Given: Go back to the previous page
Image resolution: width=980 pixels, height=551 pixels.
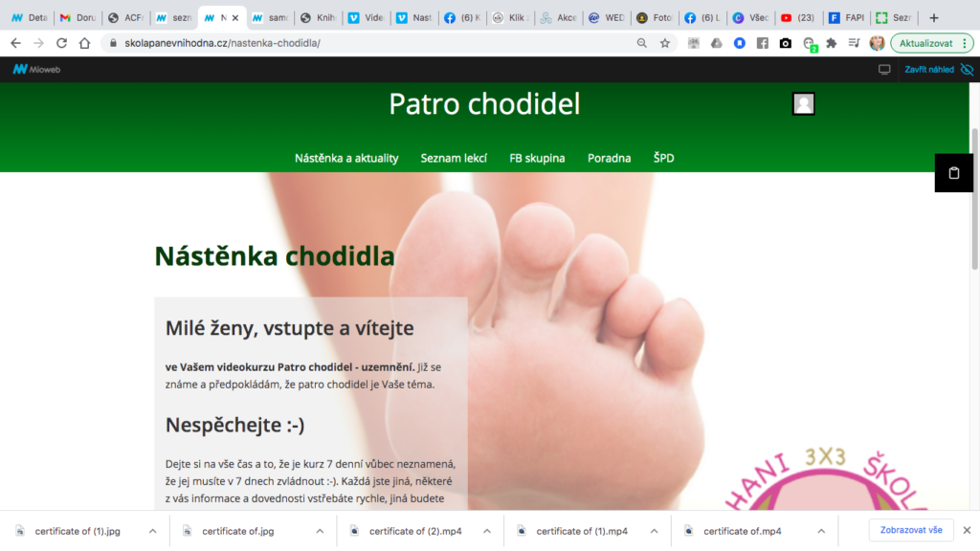Looking at the screenshot, I should (x=15, y=43).
